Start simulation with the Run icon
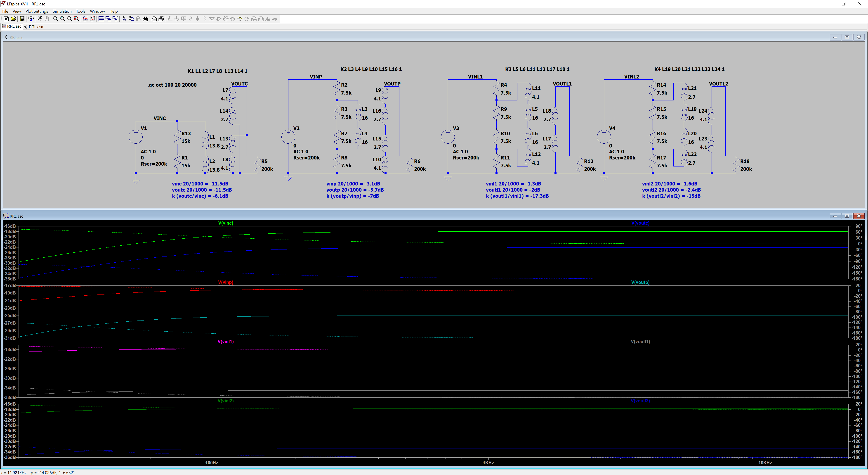This screenshot has height=475, width=868. [x=39, y=19]
